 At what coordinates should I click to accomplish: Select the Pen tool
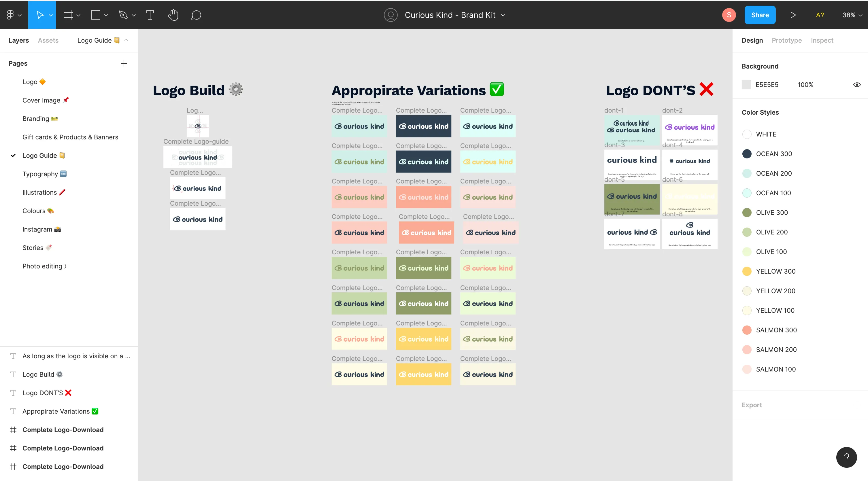coord(123,15)
